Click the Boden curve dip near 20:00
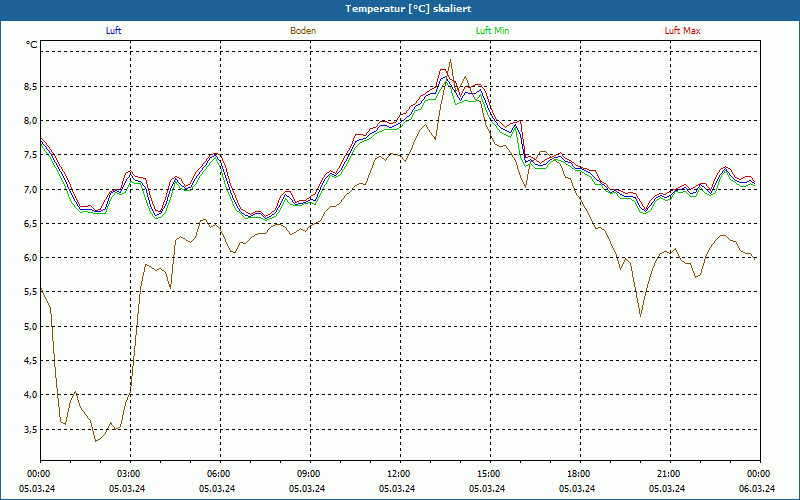 640,316
